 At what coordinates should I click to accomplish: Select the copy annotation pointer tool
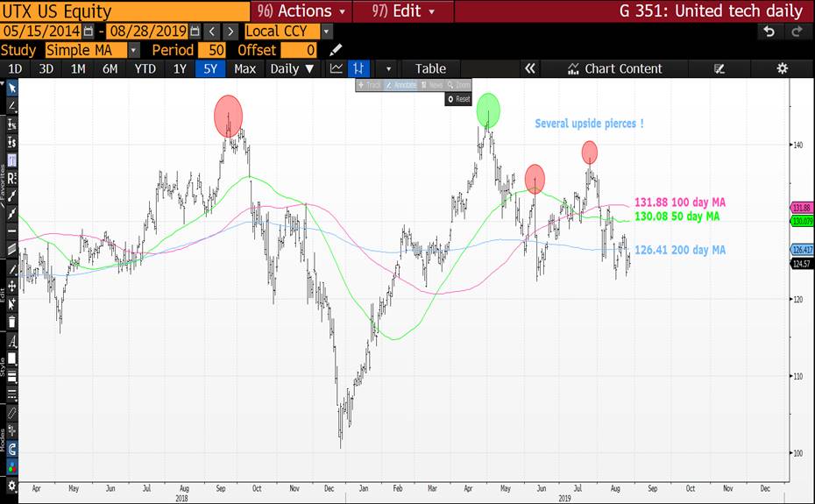click(x=11, y=304)
